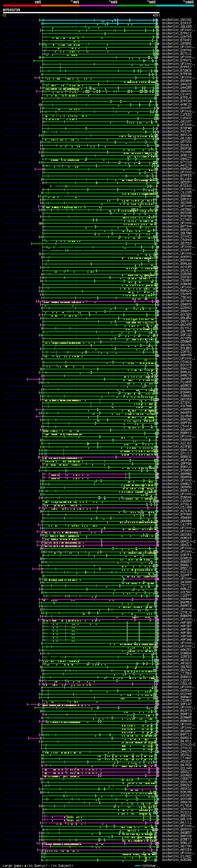Select the UniRef100_Q94CI8 label
Image resolution: width=197 pixels, height=868 pixels.
pyautogui.click(x=177, y=450)
